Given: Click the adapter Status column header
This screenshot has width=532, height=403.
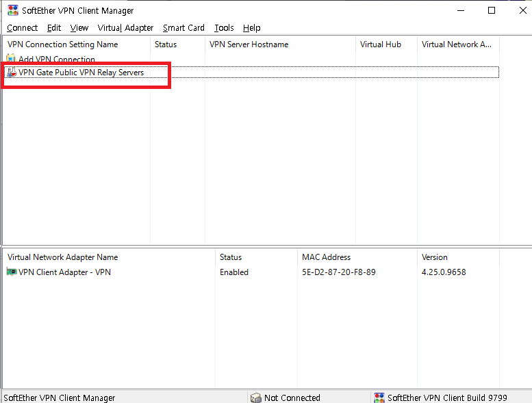Looking at the screenshot, I should (257, 257).
